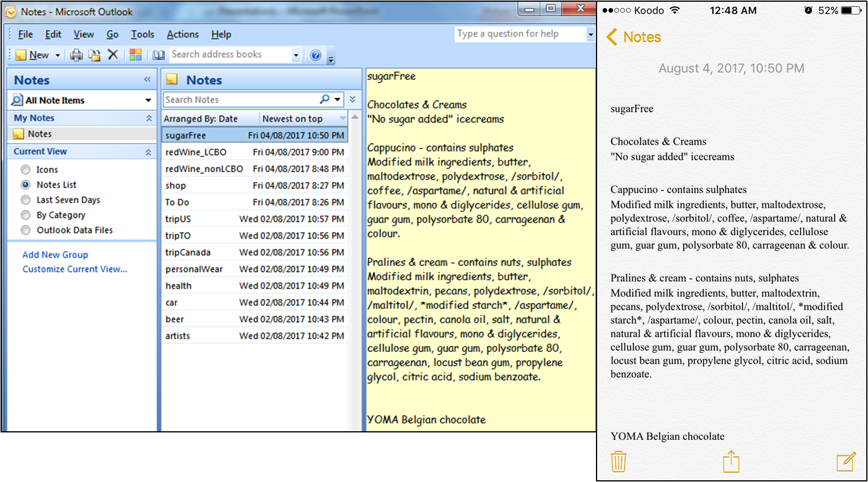Screen dimensions: 868x482
Task: Tap the Wi-Fi icon in iPhone status bar
Action: tap(675, 10)
